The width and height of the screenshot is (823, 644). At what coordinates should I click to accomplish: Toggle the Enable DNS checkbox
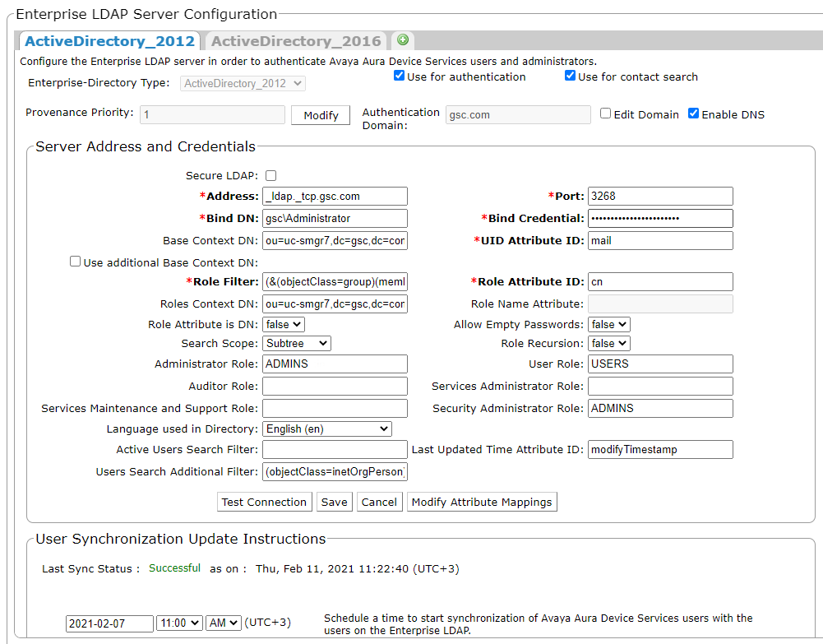tap(693, 114)
